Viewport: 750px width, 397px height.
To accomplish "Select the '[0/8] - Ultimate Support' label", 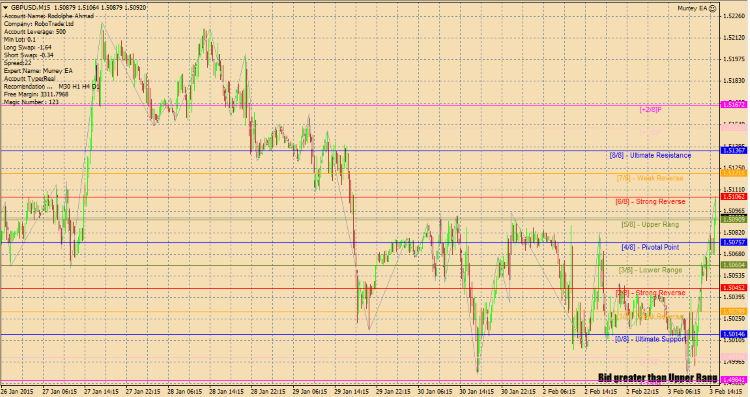I will point(651,339).
